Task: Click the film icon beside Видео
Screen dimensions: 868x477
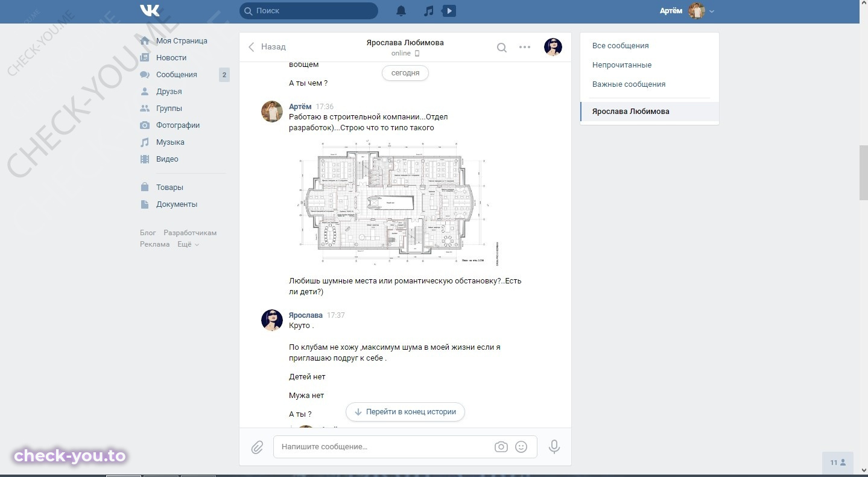Action: pyautogui.click(x=145, y=159)
